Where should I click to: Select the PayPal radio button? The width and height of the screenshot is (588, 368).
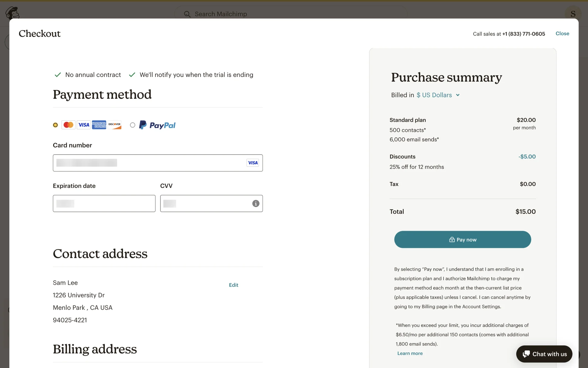[133, 125]
